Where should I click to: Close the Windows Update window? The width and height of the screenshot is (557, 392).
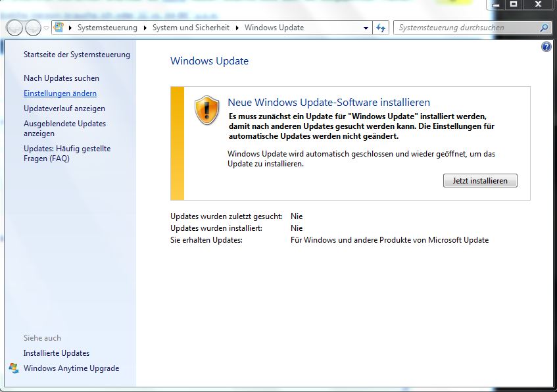(538, 5)
